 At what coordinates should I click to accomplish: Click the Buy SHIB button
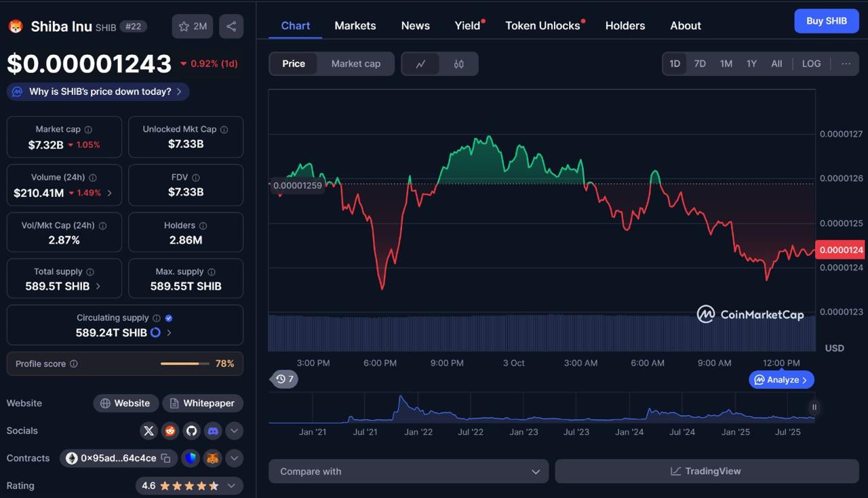[826, 21]
